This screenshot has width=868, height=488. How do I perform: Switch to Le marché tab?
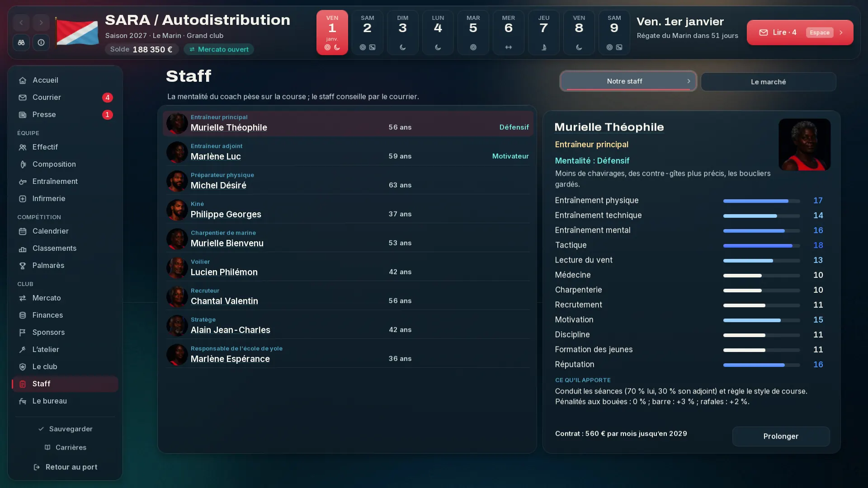point(768,82)
